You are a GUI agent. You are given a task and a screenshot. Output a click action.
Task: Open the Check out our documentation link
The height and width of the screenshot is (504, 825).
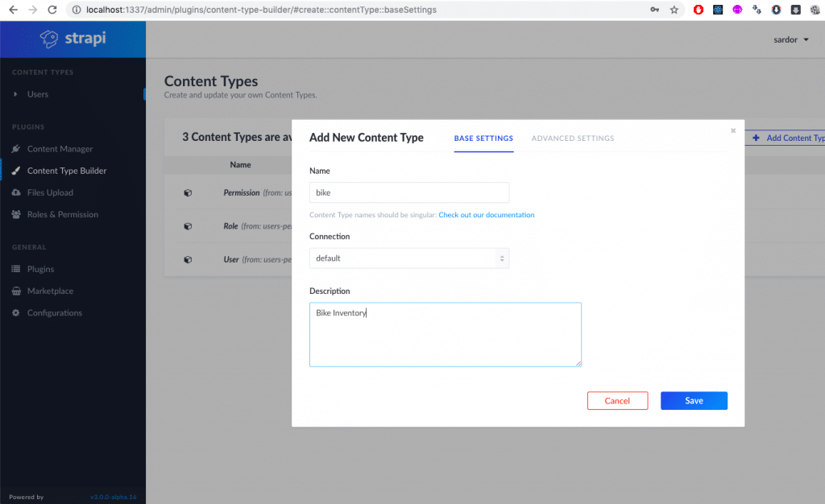[487, 215]
